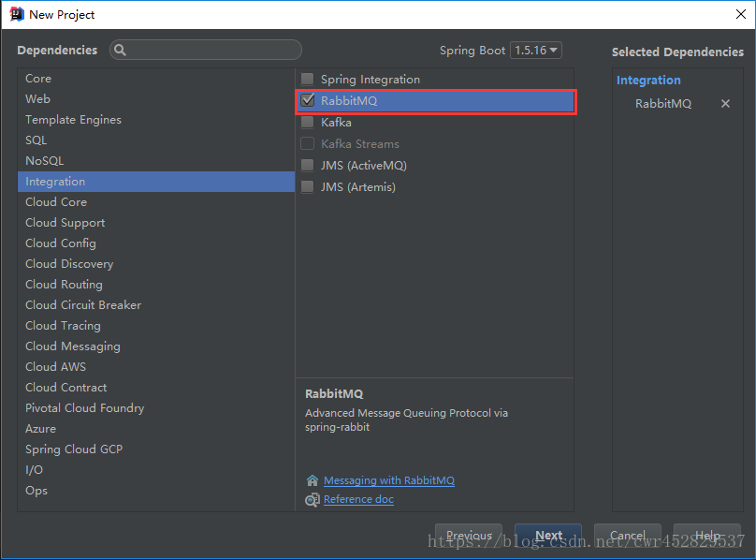Enable the JMS (Artemis) checkbox
The image size is (756, 560).
pos(307,187)
